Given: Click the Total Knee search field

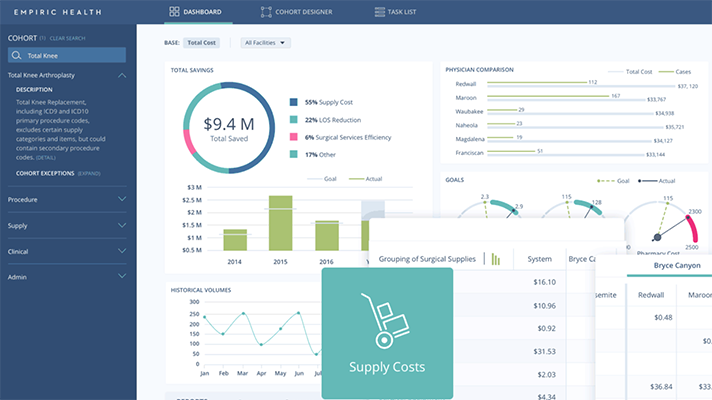Looking at the screenshot, I should (x=70, y=56).
